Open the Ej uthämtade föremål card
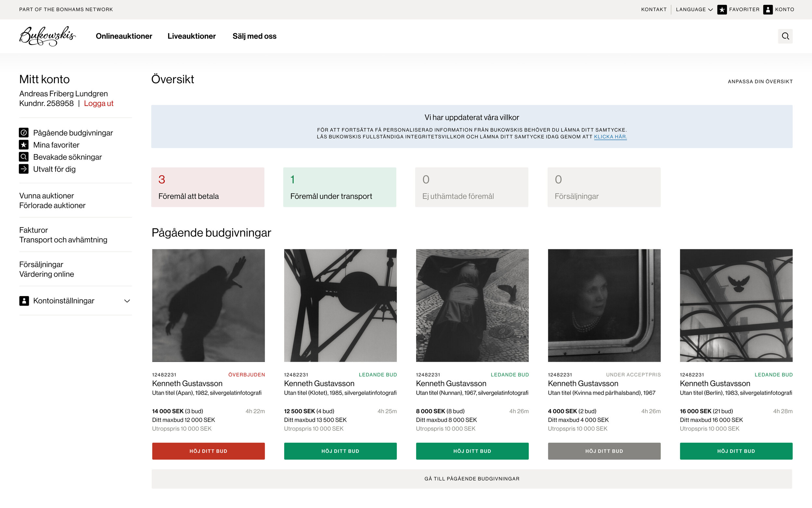Image resolution: width=812 pixels, height=508 pixels. point(472,187)
